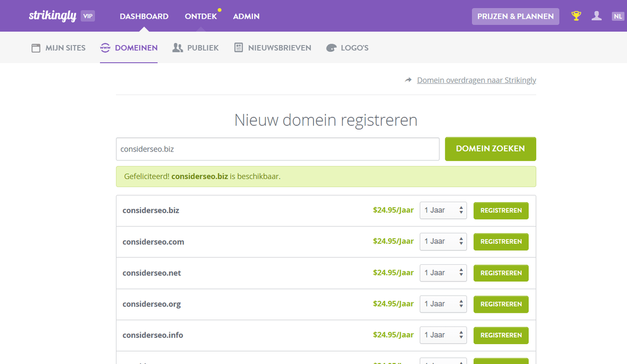
Task: Switch to the DASHBOARD menu item
Action: [144, 16]
